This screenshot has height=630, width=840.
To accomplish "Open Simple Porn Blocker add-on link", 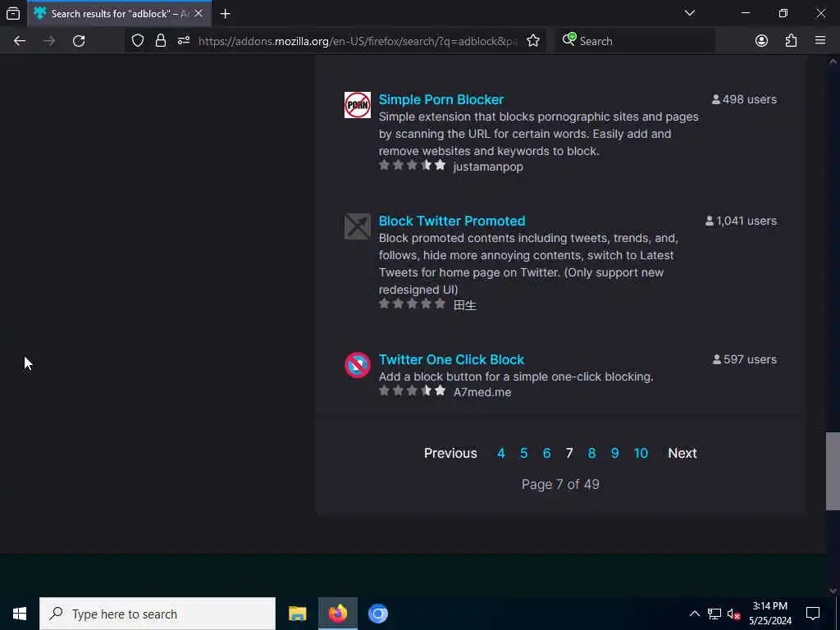I will [x=441, y=99].
